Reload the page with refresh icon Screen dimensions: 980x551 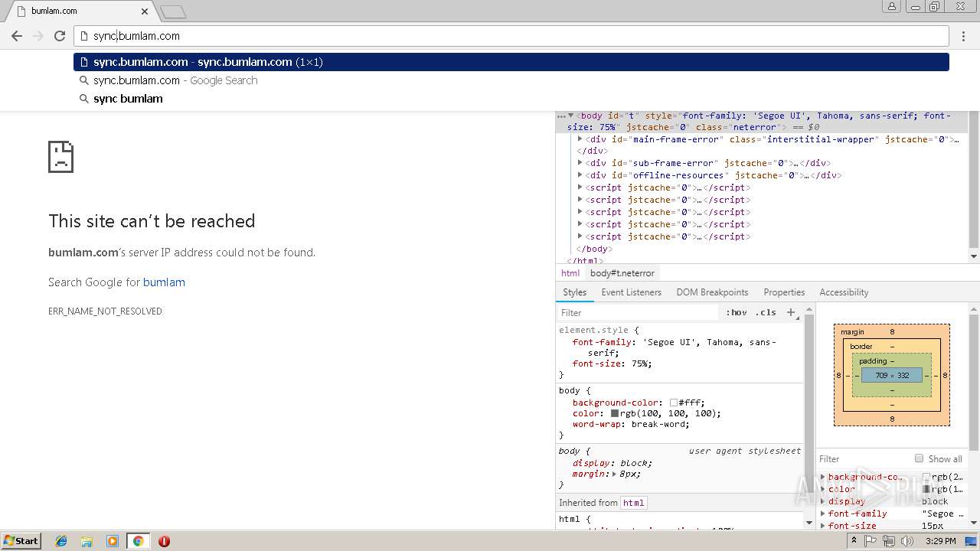60,36
